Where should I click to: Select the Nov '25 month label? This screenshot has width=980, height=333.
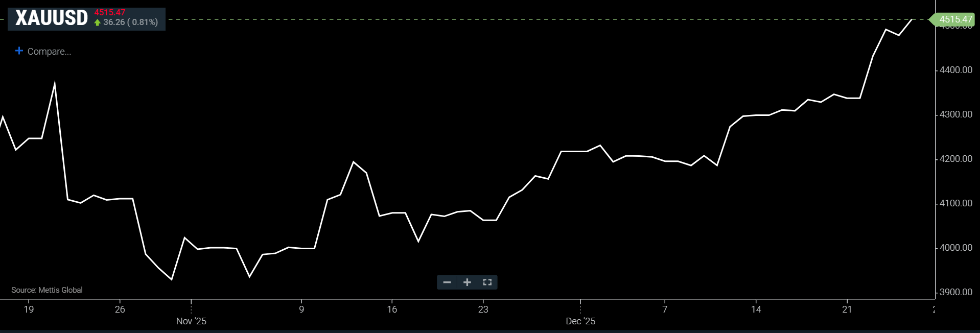coord(191,321)
